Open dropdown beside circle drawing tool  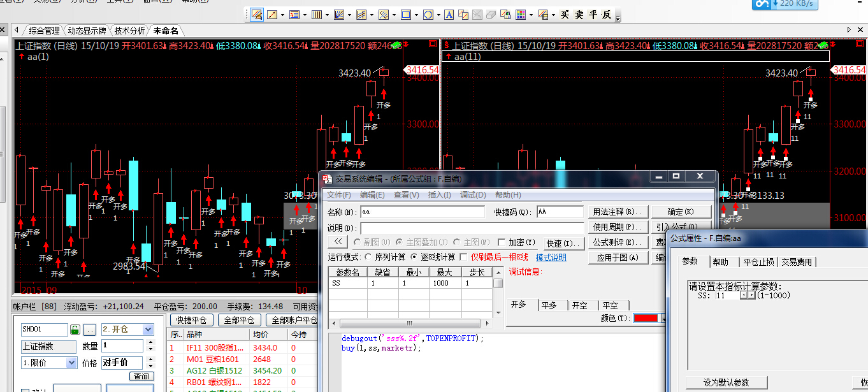click(438, 15)
